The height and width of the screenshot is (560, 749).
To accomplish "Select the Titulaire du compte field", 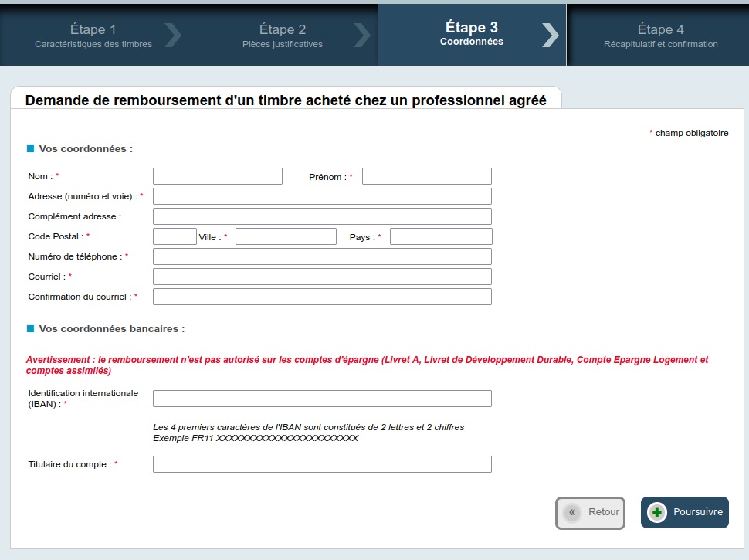I will pos(322,464).
